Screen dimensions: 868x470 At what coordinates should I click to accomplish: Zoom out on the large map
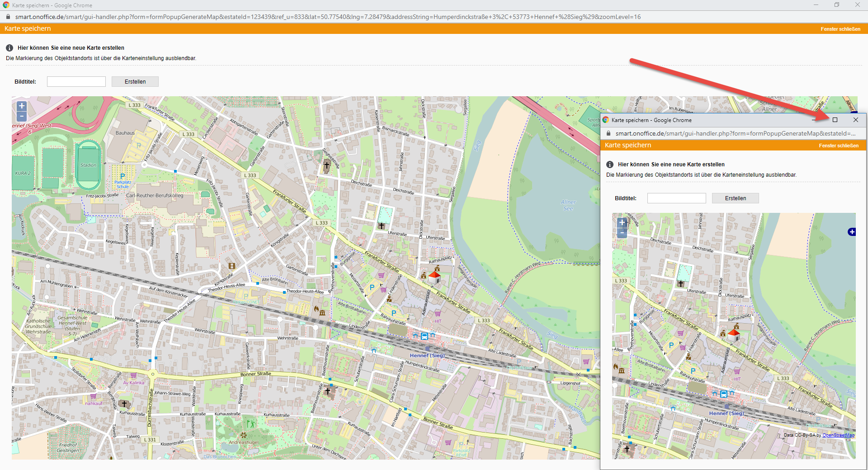(22, 116)
